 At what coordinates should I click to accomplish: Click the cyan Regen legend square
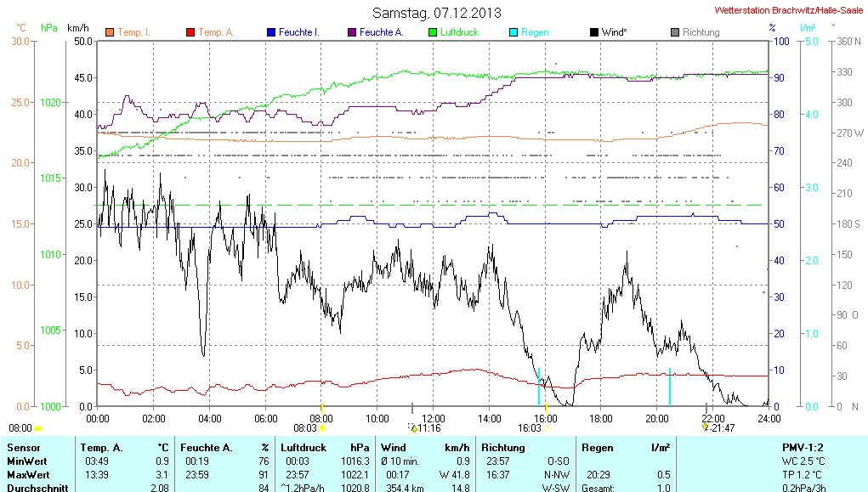513,32
